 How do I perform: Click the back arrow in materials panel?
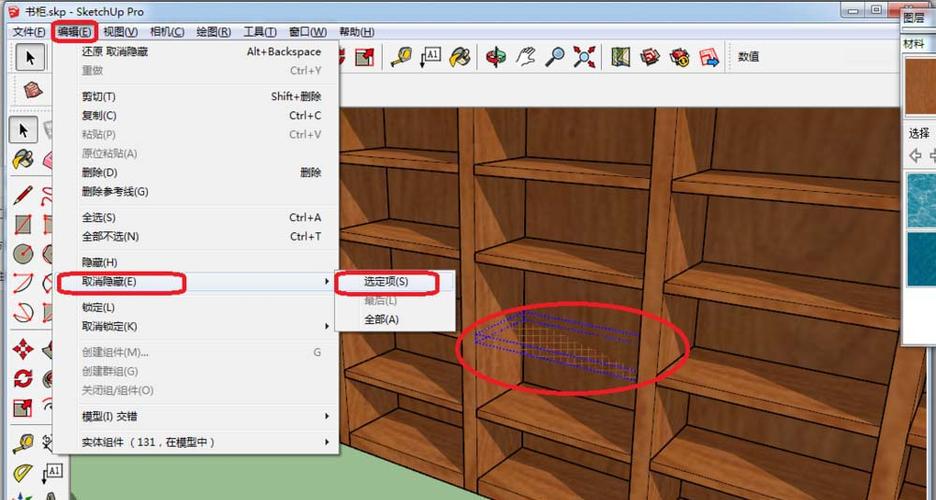click(915, 156)
